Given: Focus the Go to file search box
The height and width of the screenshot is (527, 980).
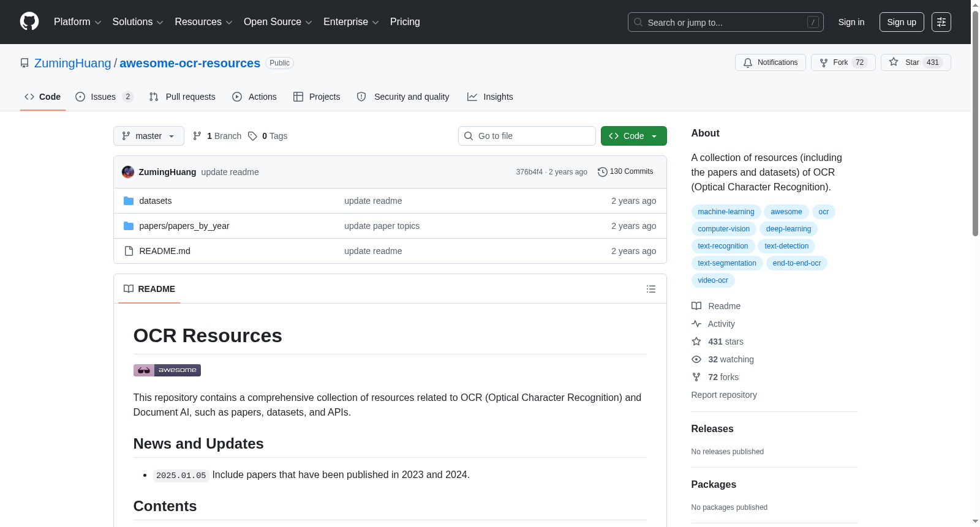Looking at the screenshot, I should point(527,136).
